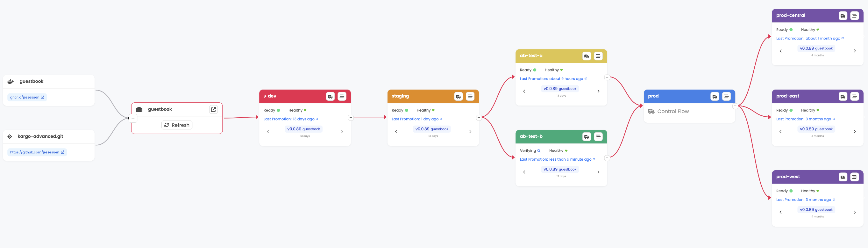This screenshot has width=868, height=248.
Task: Collapse downstream stages after dev stage
Action: [351, 117]
